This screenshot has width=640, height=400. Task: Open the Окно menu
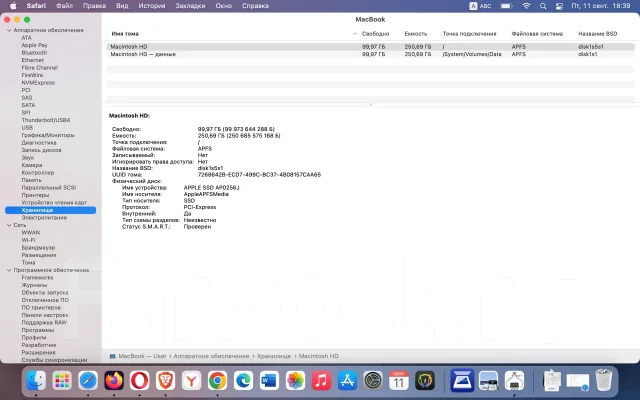224,6
